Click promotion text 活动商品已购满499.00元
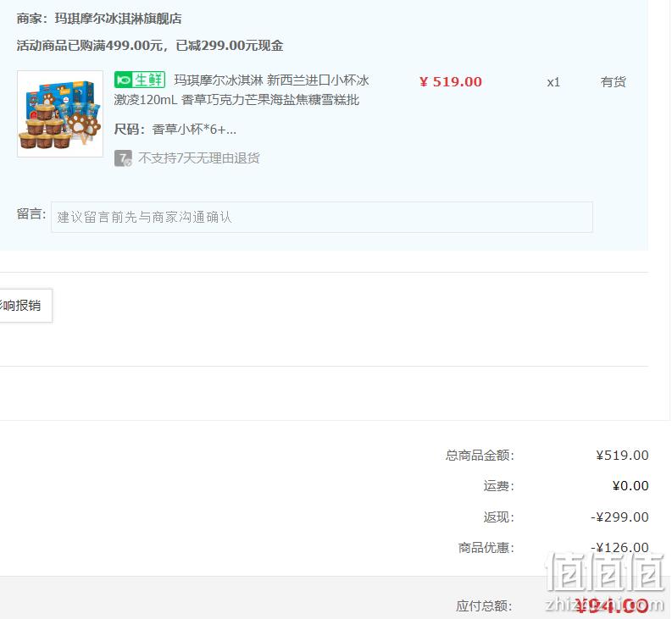This screenshot has width=672, height=619. pyautogui.click(x=90, y=46)
